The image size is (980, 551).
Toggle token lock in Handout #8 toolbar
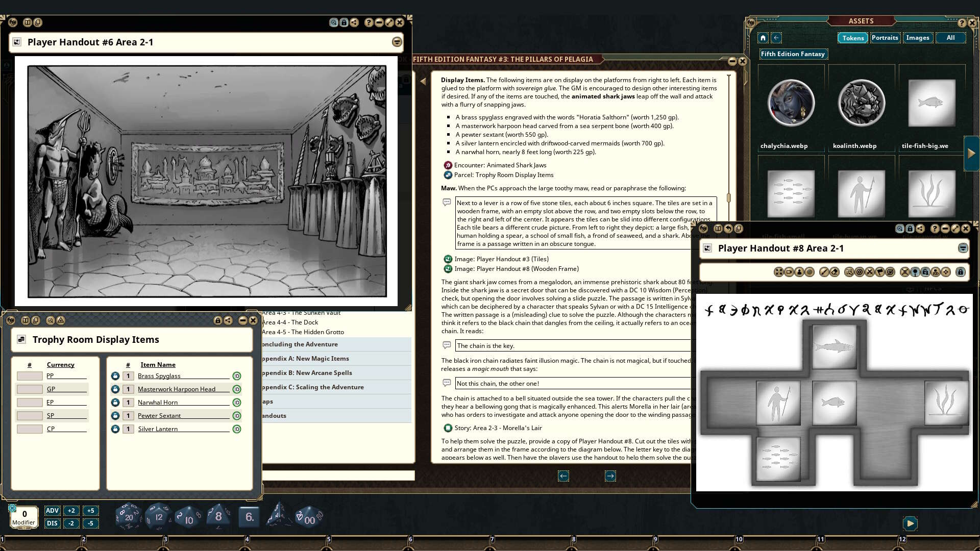point(925,272)
